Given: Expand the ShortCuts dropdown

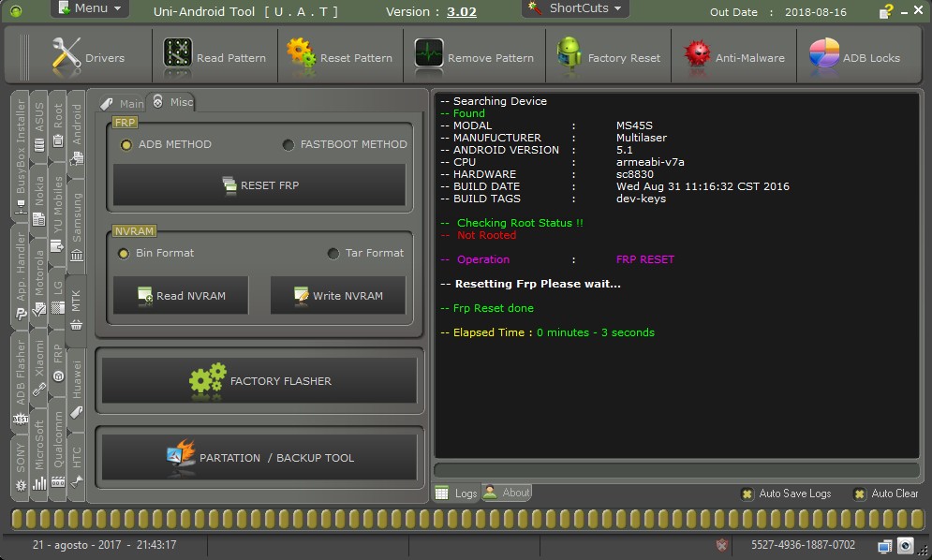Looking at the screenshot, I should pyautogui.click(x=576, y=8).
